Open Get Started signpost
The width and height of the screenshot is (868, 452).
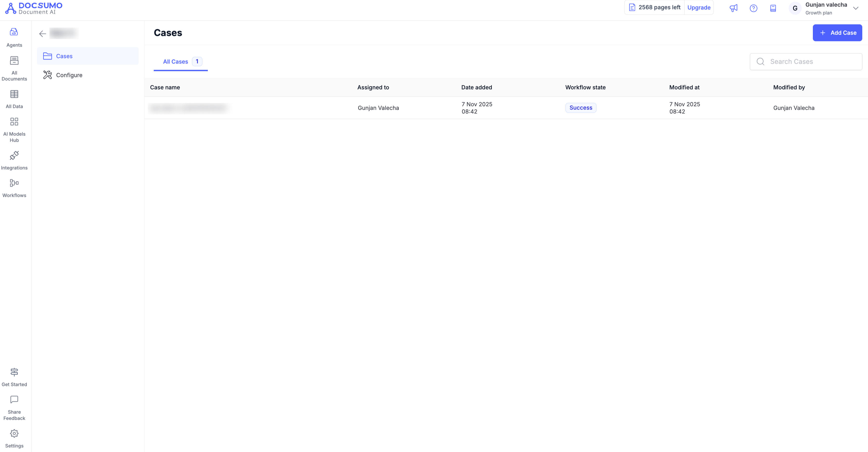coord(14,377)
